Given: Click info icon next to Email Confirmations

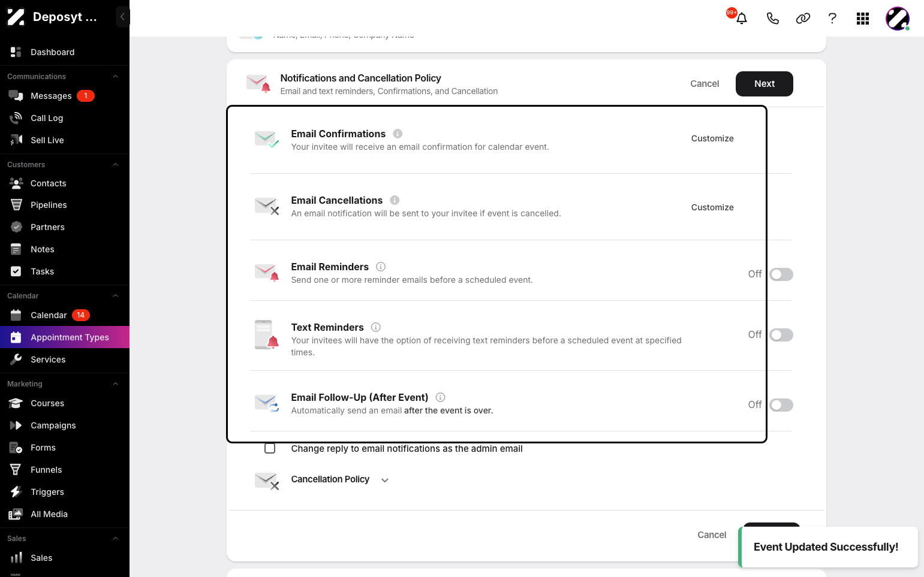Looking at the screenshot, I should point(398,134).
